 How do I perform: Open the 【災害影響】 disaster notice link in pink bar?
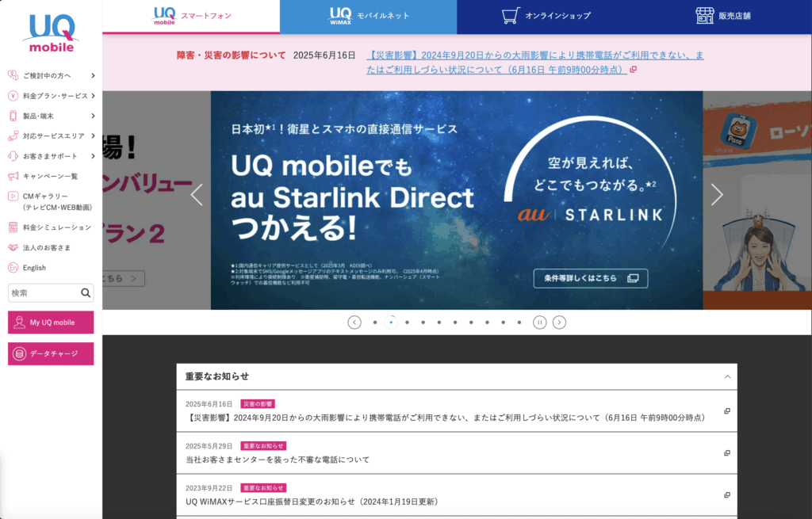pyautogui.click(x=535, y=63)
